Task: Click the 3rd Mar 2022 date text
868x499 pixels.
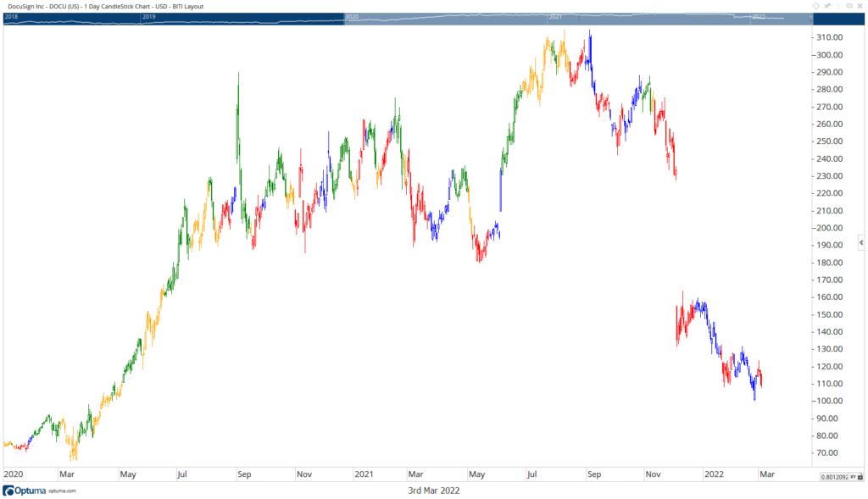Action: 434,491
